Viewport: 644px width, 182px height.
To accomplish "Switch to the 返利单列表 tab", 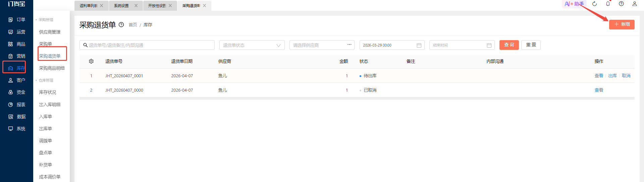I will [x=89, y=6].
